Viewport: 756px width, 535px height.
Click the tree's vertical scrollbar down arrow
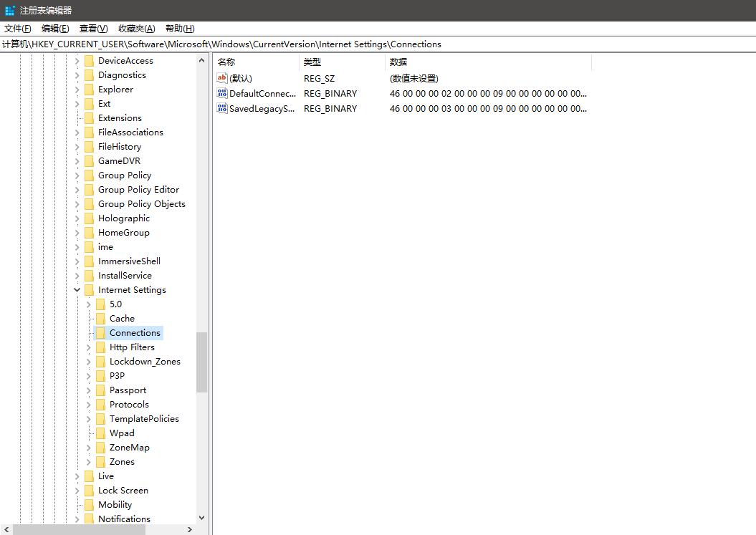coord(201,518)
